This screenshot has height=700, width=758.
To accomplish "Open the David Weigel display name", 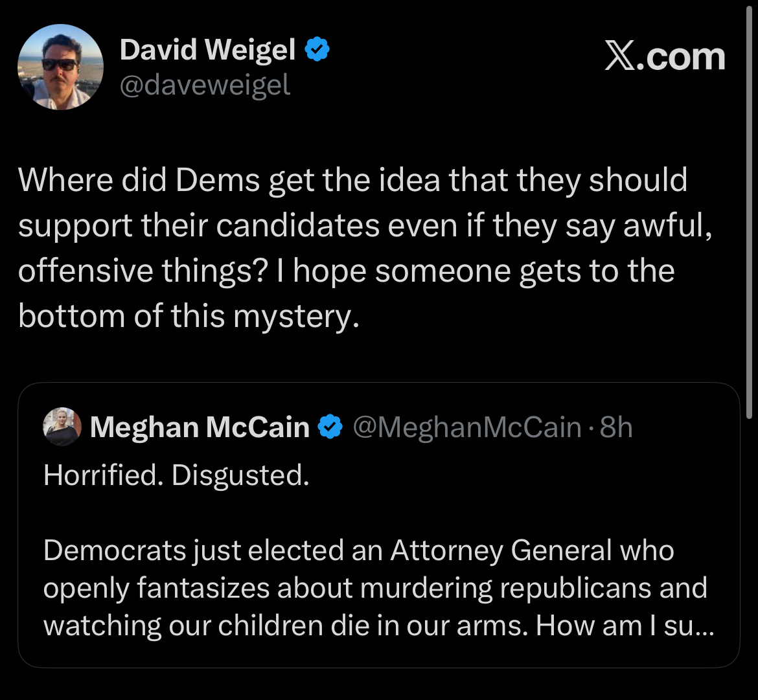I will (207, 51).
